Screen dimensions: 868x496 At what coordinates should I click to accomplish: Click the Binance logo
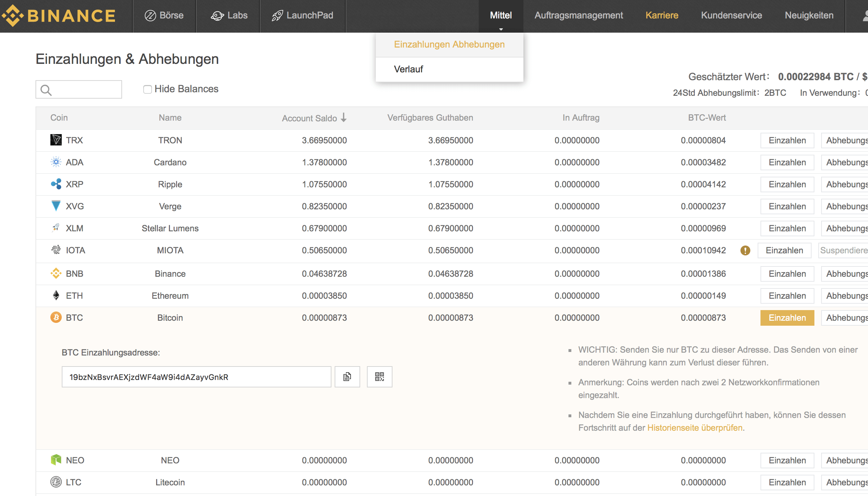59,16
